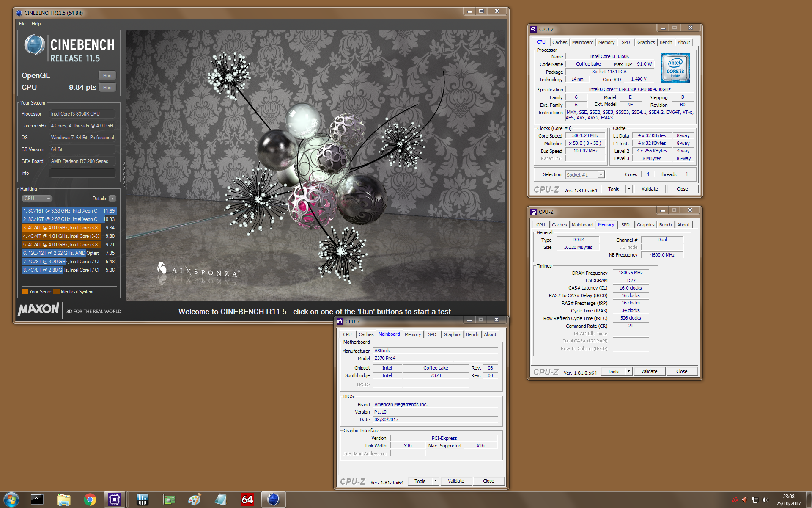Click the Cinebench title bar app icon

pyautogui.click(x=19, y=13)
